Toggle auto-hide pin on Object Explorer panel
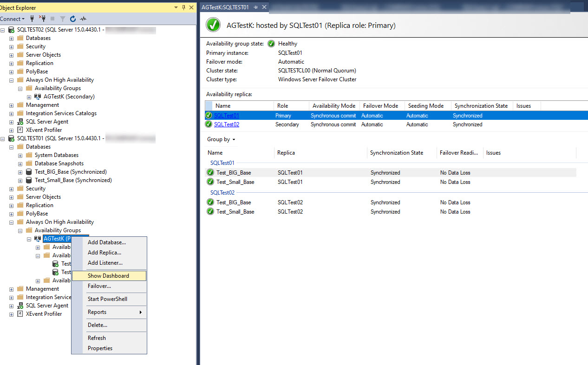 coord(184,7)
